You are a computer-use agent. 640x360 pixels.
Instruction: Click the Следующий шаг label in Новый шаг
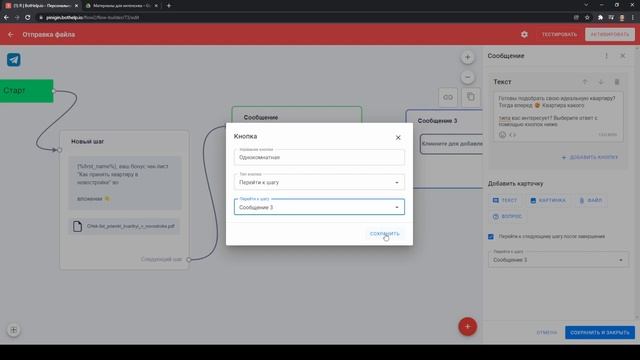tap(161, 259)
